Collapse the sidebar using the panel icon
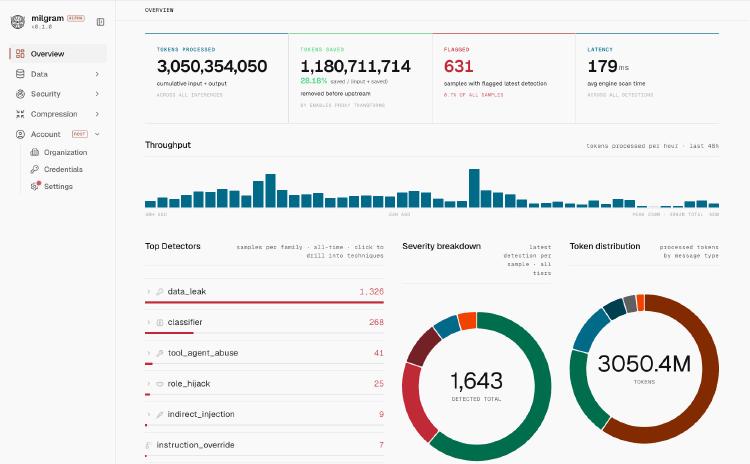The height and width of the screenshot is (464, 750). (100, 22)
